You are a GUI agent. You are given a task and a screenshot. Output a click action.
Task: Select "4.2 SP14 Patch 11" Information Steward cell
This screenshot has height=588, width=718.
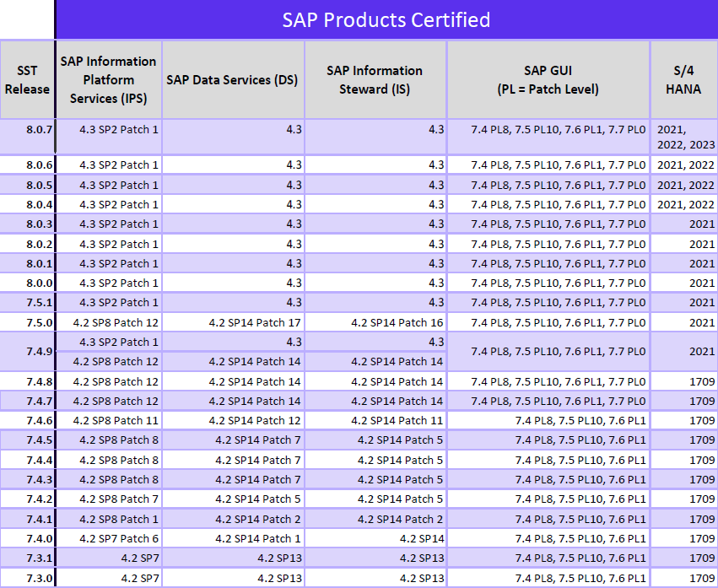(x=375, y=420)
